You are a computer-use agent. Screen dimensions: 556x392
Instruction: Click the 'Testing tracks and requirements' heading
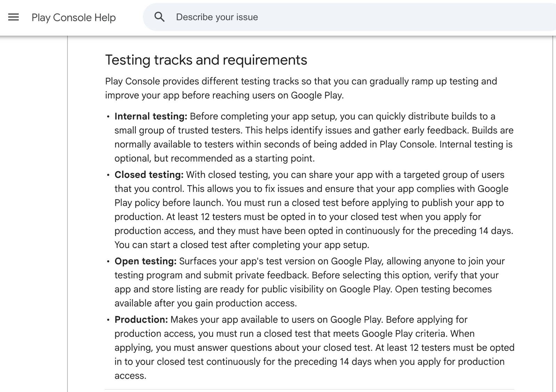pyautogui.click(x=206, y=60)
